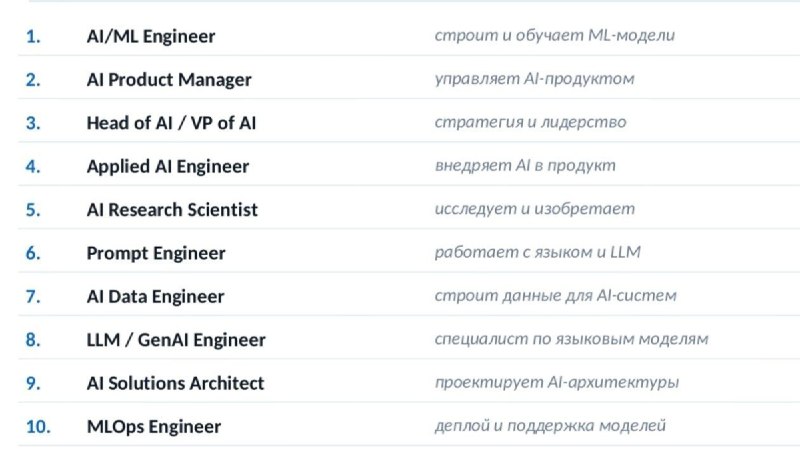Choose Applied AI Engineer from the list
The height and width of the screenshot is (455, 800).
click(168, 166)
